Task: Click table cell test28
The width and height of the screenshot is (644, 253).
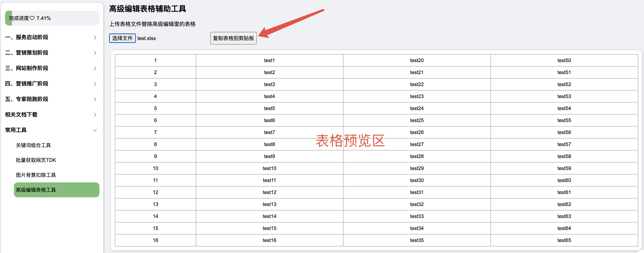Action: coord(417,156)
